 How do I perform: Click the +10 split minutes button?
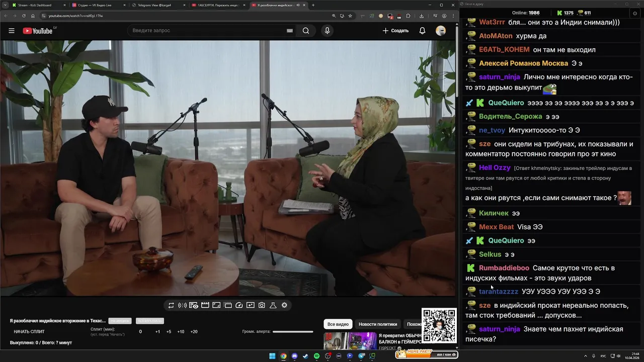tap(181, 332)
